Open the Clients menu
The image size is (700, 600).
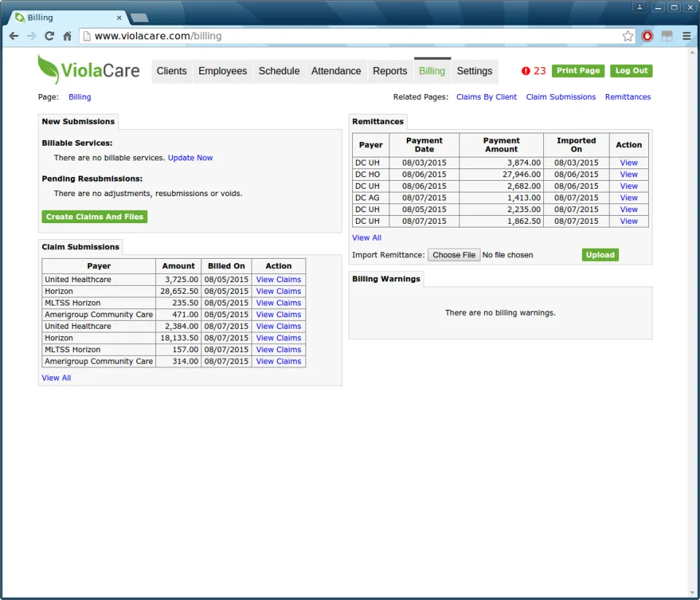(x=172, y=71)
